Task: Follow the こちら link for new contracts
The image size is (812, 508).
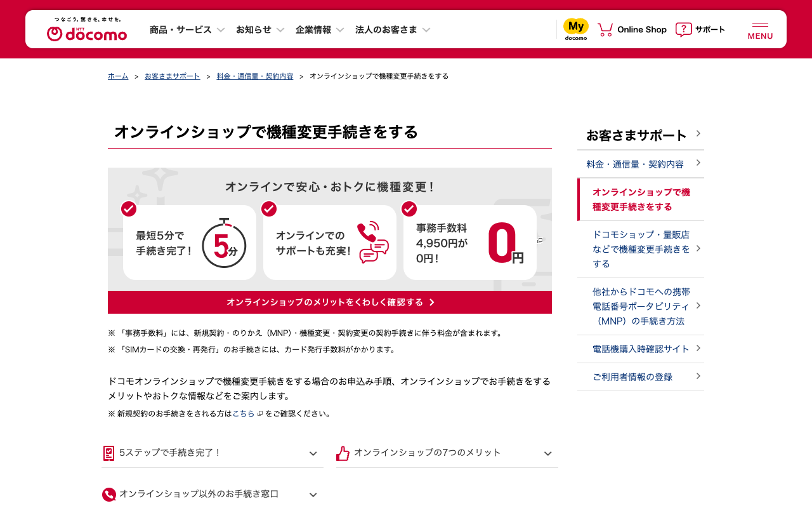Action: [244, 414]
